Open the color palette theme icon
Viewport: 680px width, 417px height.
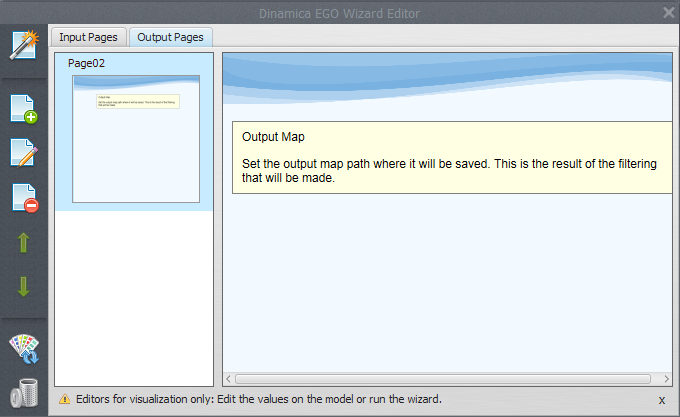(x=23, y=347)
